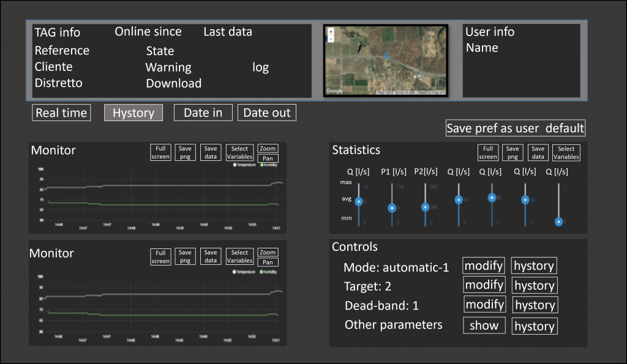
Task: Click modify next to Mode: automatic-1
Action: click(x=484, y=266)
